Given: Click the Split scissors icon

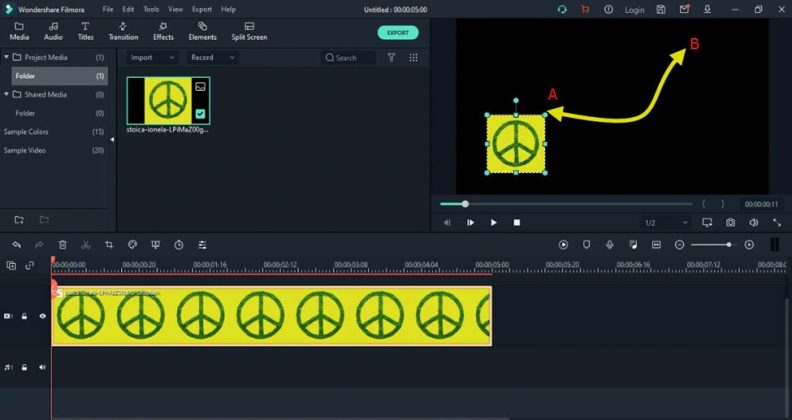Looking at the screenshot, I should tap(86, 245).
